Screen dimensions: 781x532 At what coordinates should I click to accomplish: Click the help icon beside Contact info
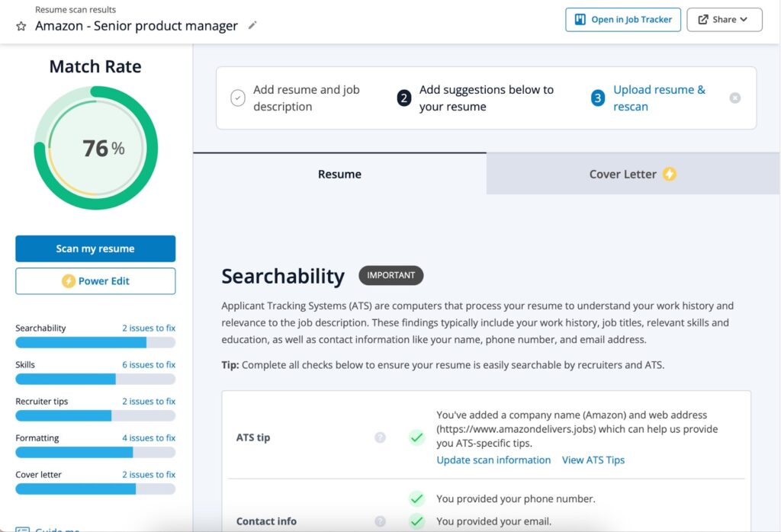tap(380, 521)
